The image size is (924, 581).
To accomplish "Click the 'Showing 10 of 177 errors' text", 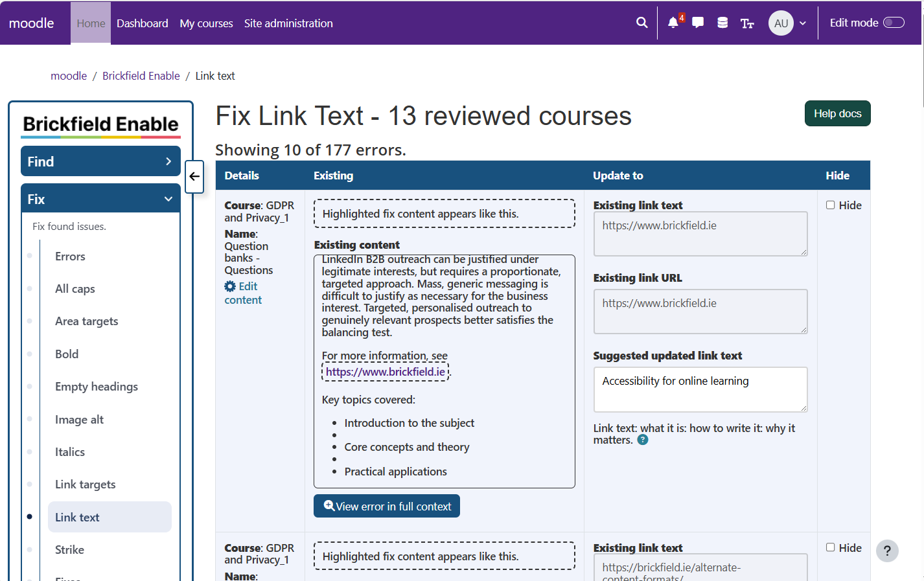I will (x=310, y=150).
